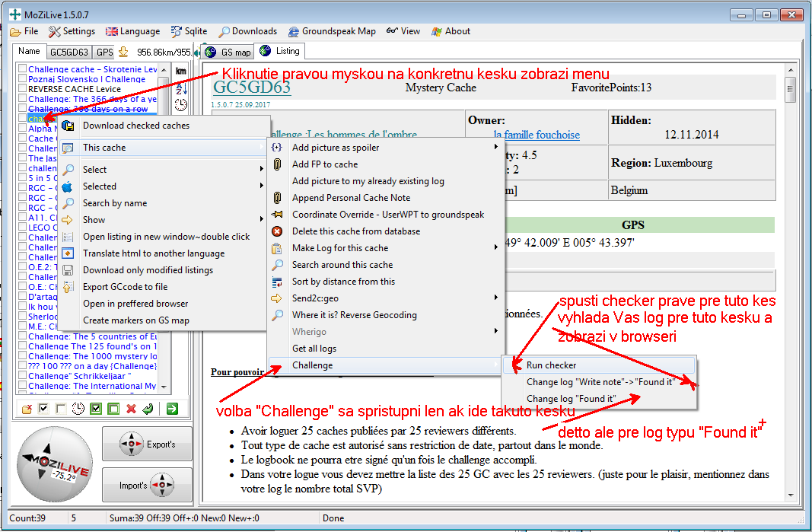The width and height of the screenshot is (812, 532).
Task: Tick the REVERSE CACHE Levice checkbox
Action: tap(22, 88)
